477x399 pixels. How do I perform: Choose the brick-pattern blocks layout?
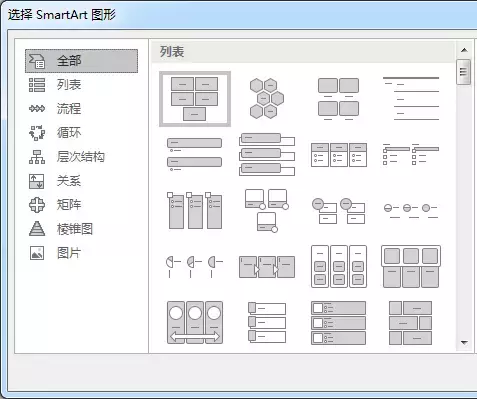coord(411,322)
